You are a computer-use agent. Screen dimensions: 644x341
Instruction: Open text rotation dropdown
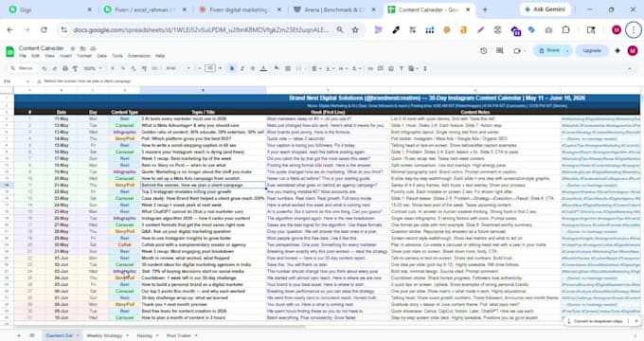[x=356, y=68]
